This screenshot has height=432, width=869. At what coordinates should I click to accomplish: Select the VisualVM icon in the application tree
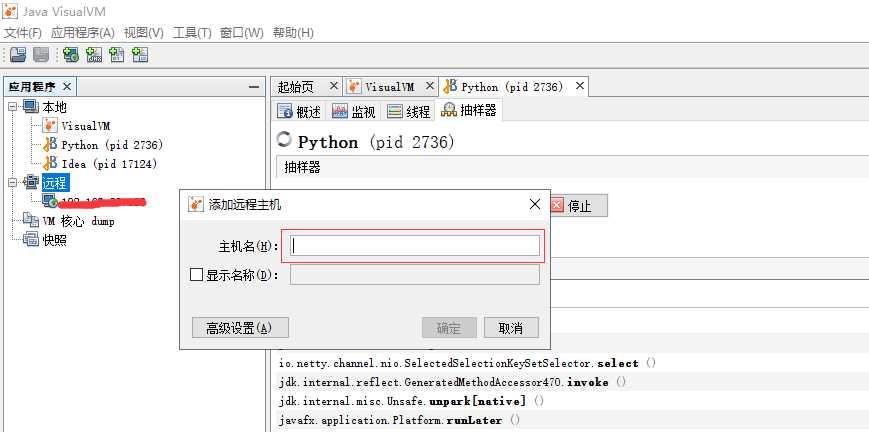point(50,125)
